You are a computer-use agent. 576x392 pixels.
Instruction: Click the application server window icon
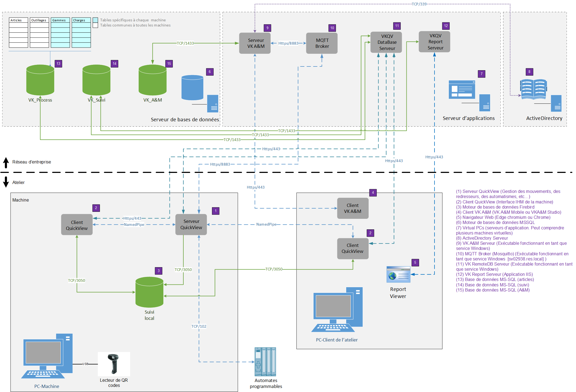[462, 89]
